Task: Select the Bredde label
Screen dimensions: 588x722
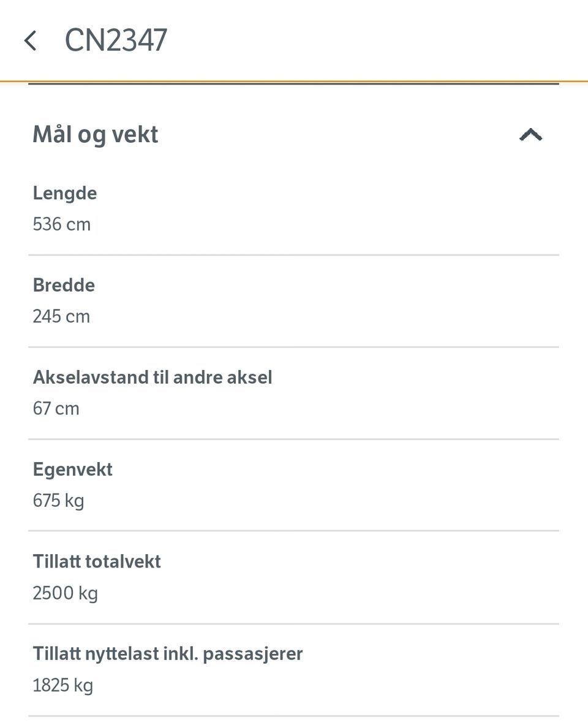Action: pos(64,286)
